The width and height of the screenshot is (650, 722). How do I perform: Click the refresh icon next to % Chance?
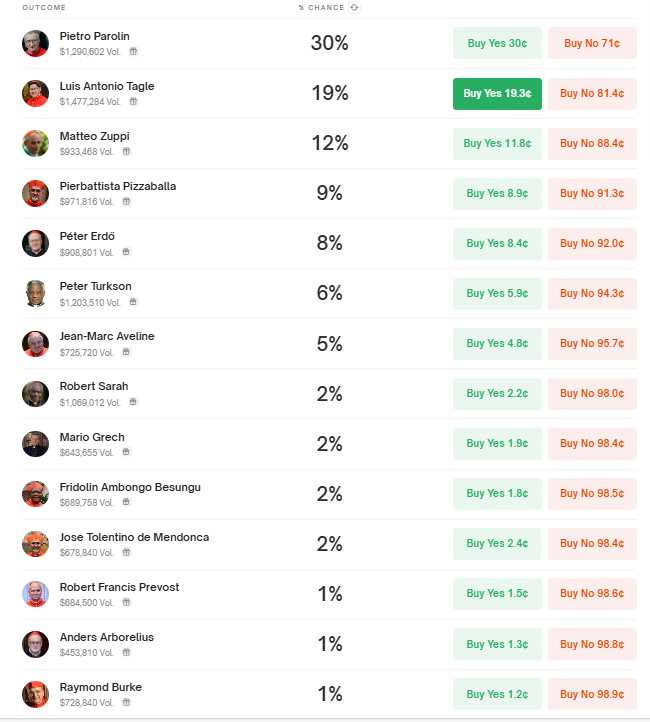point(354,7)
